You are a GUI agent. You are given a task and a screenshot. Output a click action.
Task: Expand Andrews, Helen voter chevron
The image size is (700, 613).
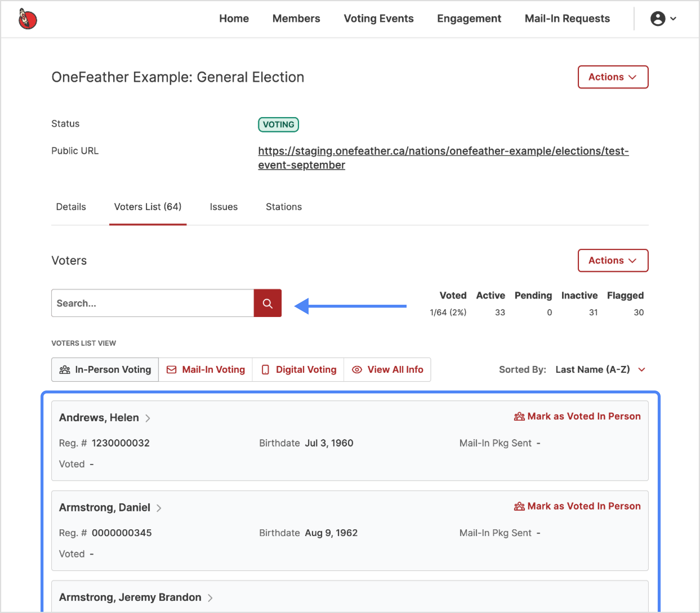148,418
